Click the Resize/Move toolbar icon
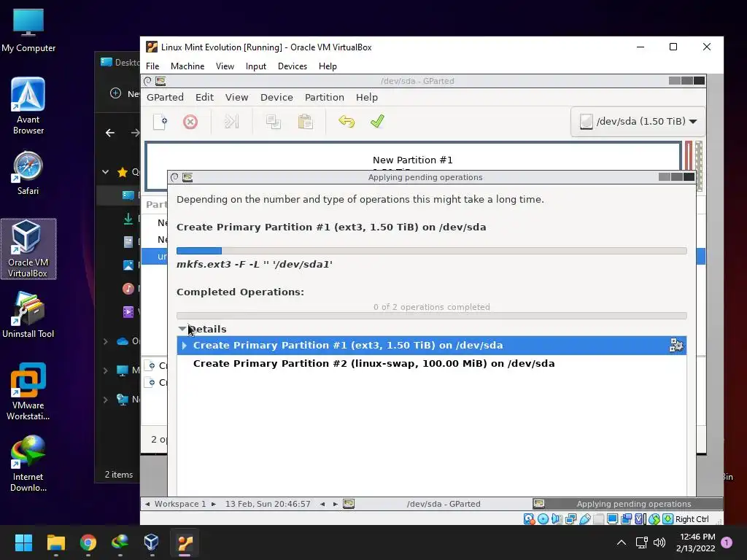The width and height of the screenshot is (747, 560). 231,122
